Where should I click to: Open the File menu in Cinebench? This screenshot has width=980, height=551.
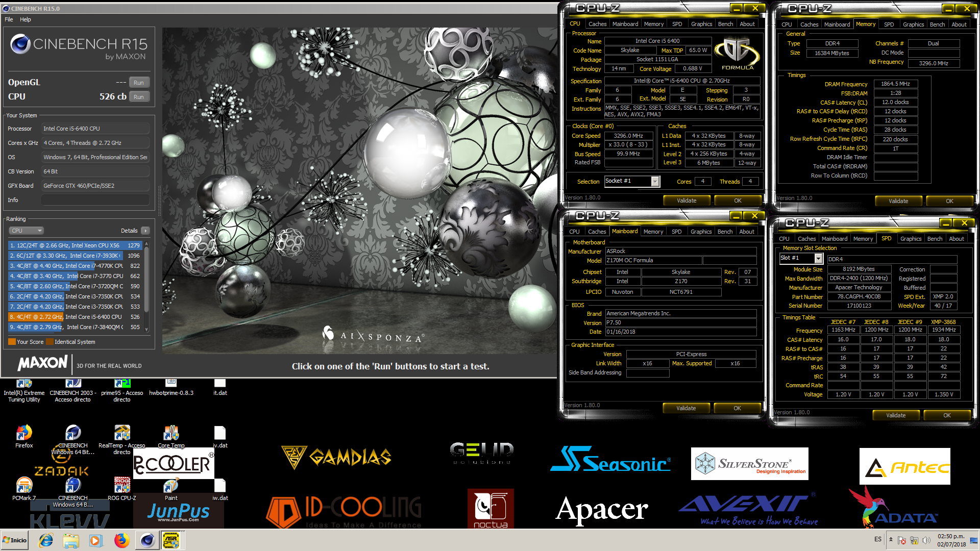pyautogui.click(x=9, y=19)
